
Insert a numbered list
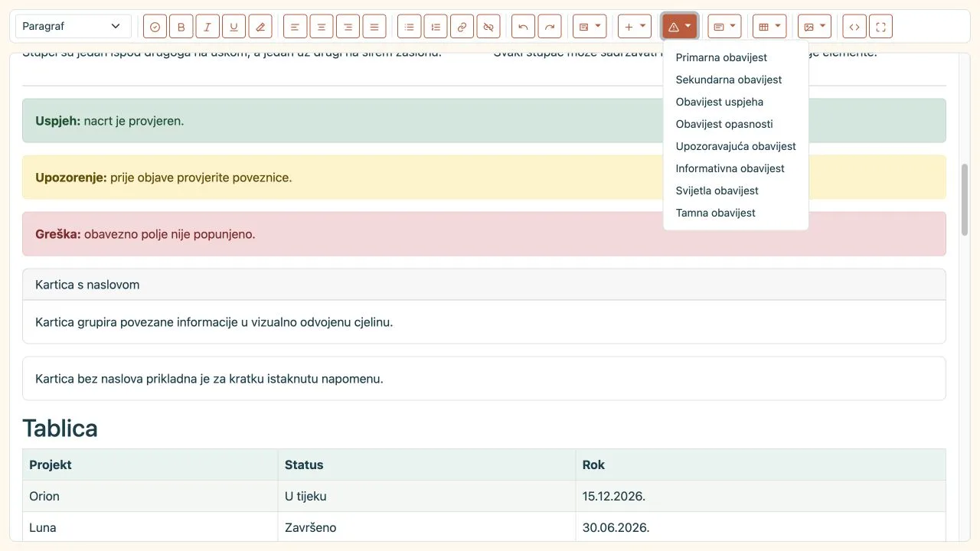tap(436, 26)
